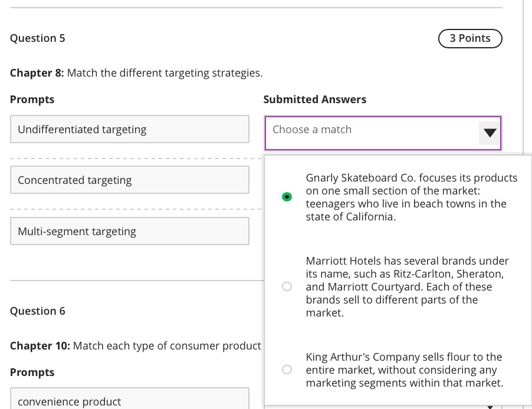Screen dimensions: 532x409
Task: Select the King Arthur's Company radio button
Action: [287, 370]
